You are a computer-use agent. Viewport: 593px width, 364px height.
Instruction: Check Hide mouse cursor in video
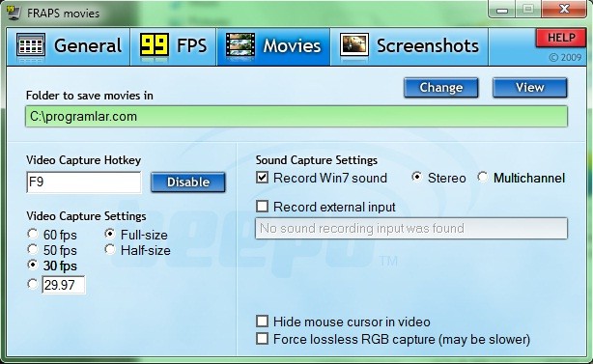coord(262,322)
